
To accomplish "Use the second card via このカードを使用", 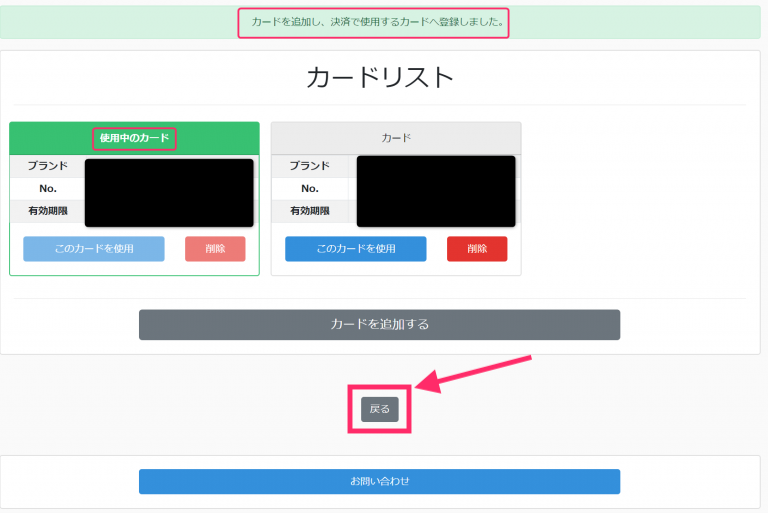I will 356,249.
